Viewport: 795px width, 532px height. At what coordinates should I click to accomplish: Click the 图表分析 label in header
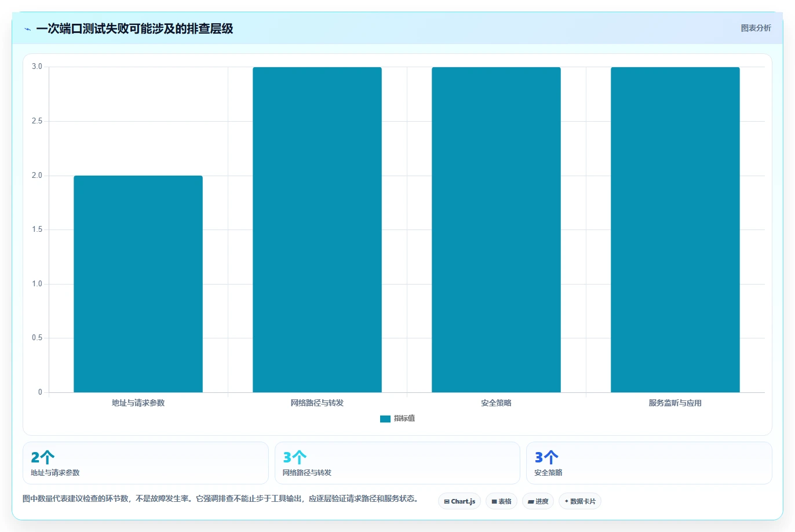756,28
